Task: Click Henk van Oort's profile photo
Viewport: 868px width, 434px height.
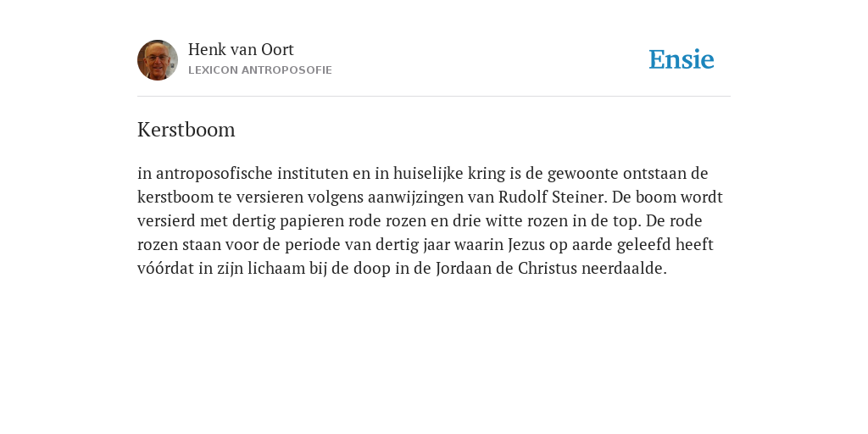Action: [158, 60]
